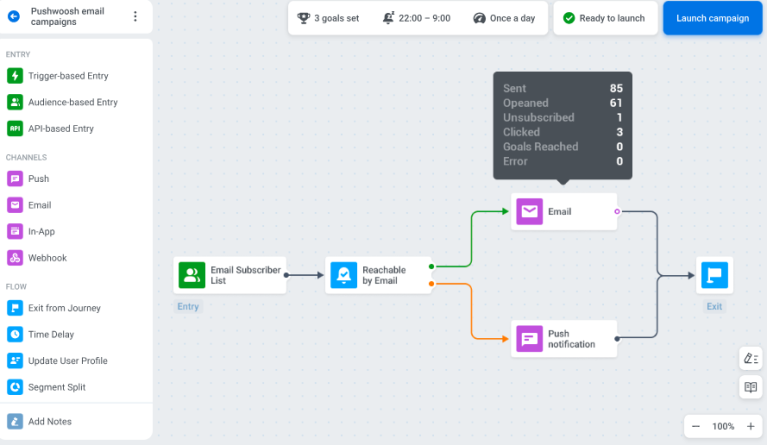
Task: Select the Email Subscriber List entry node icon
Action: [192, 275]
